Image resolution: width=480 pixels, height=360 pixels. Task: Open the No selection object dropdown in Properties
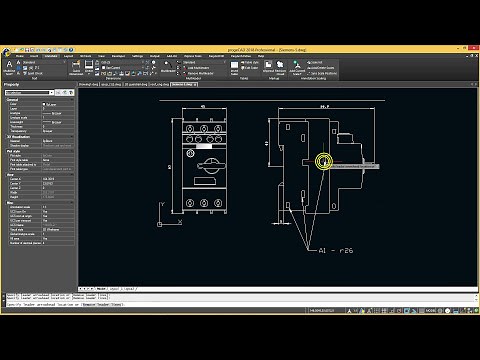29,92
